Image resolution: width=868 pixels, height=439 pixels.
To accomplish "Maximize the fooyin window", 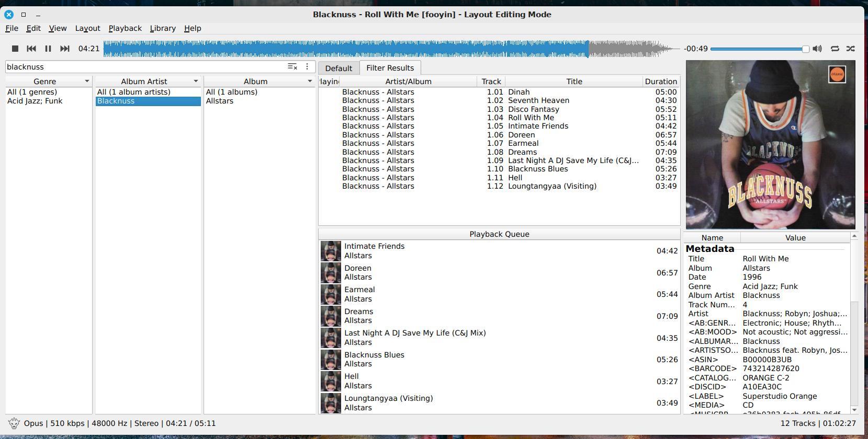I will pos(24,15).
